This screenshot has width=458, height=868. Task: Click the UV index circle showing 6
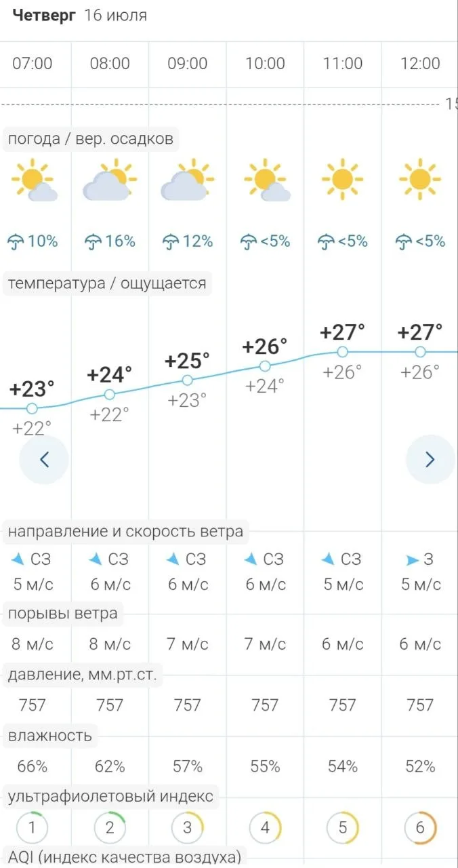(x=420, y=828)
